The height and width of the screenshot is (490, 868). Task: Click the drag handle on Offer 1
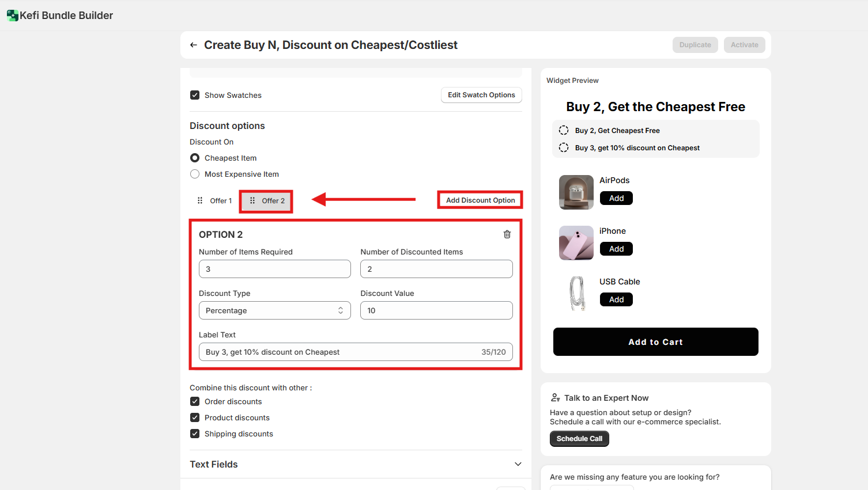(x=200, y=201)
